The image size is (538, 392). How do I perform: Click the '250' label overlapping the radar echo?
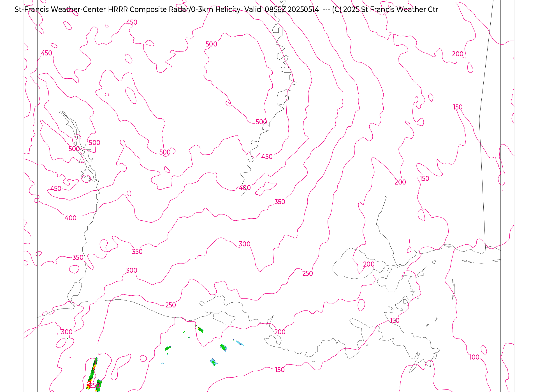point(94,385)
